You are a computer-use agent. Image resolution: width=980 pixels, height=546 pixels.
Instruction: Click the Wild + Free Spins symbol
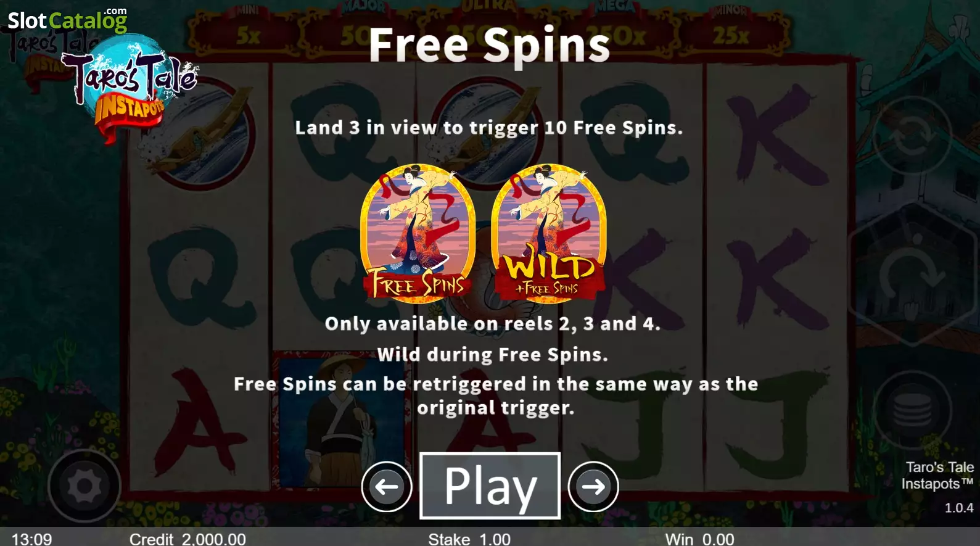click(x=549, y=233)
